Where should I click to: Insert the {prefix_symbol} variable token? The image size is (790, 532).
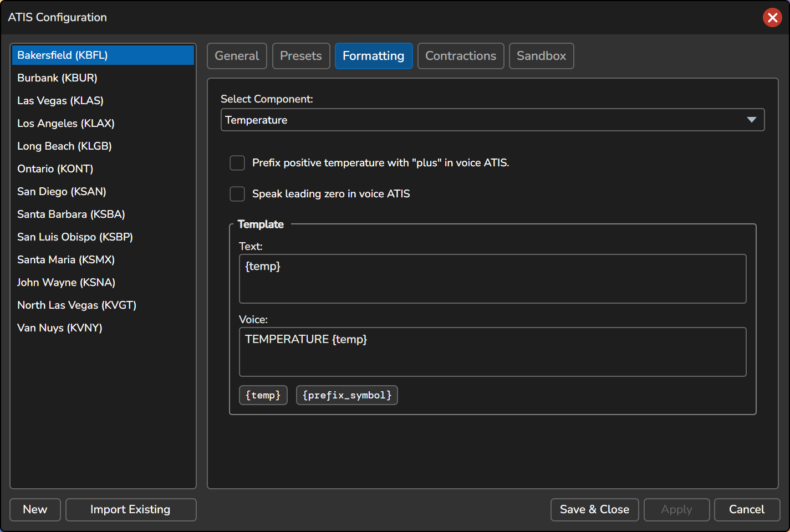347,395
